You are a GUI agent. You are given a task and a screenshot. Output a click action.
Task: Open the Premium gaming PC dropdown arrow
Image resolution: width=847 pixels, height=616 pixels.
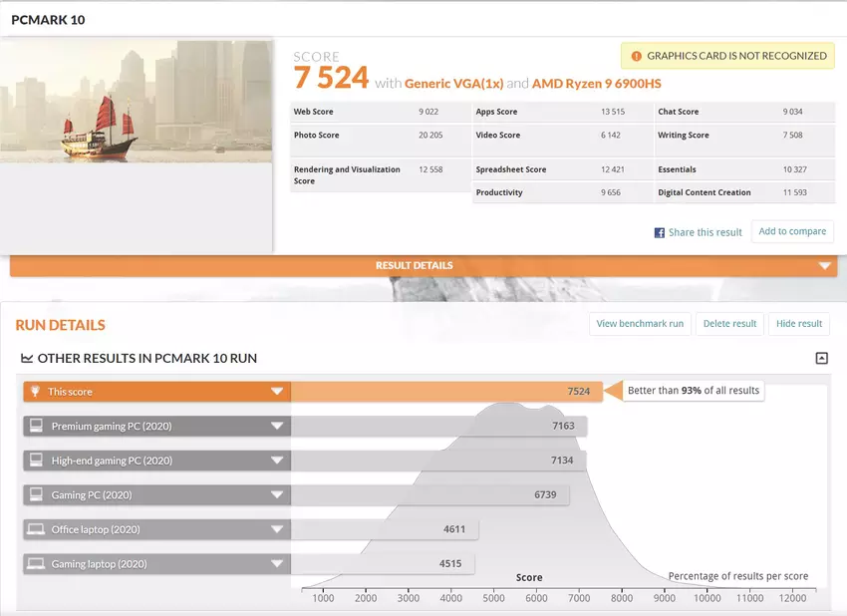click(x=277, y=426)
